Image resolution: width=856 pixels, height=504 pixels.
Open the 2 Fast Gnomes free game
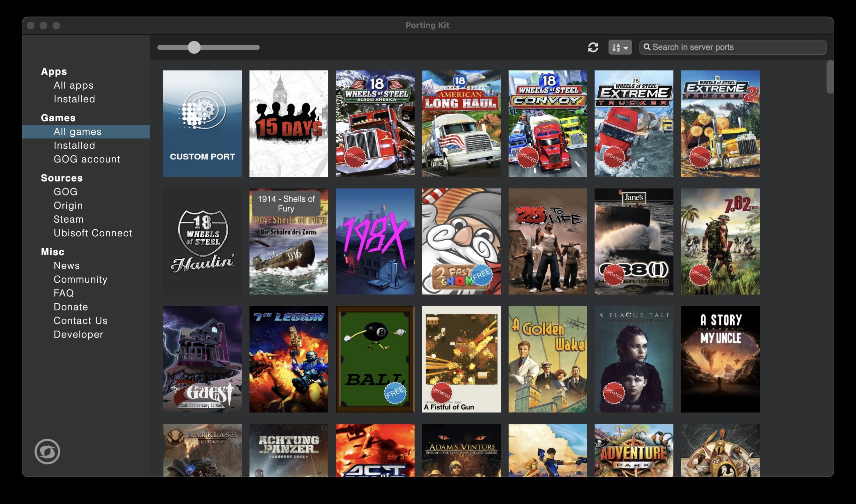coord(461,241)
